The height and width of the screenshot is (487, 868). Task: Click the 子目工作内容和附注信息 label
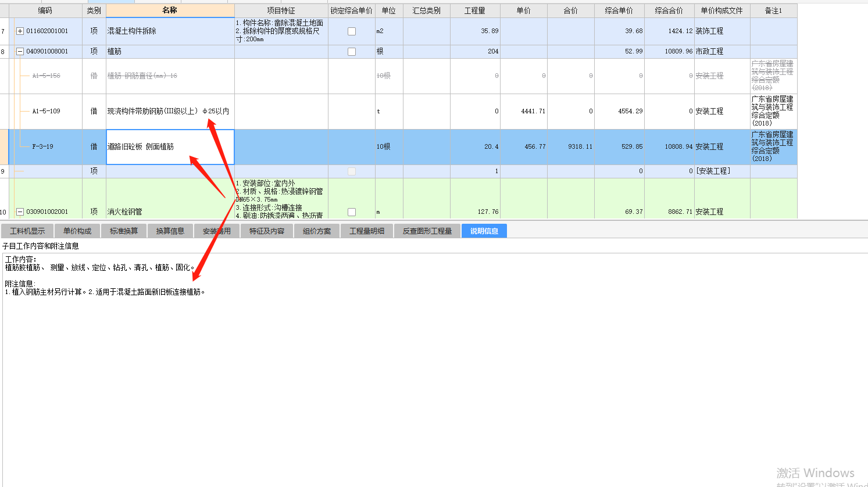(41, 246)
